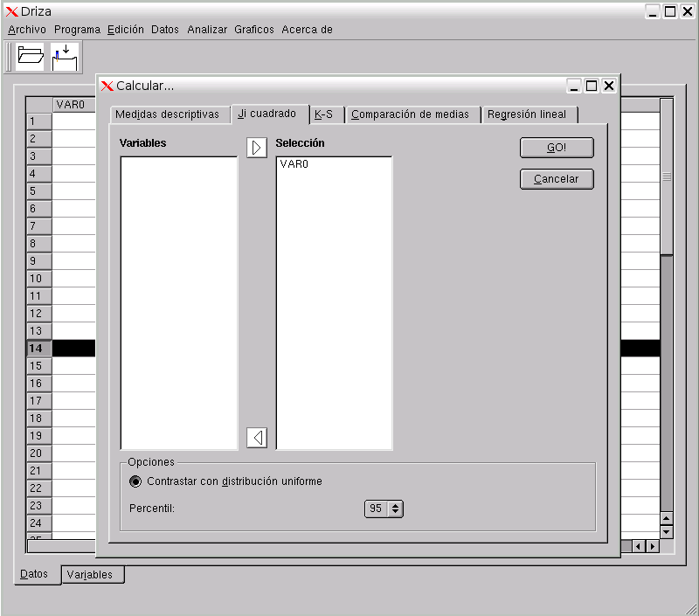Select row 5 header in data grid
The width and height of the screenshot is (699, 616).
39,191
